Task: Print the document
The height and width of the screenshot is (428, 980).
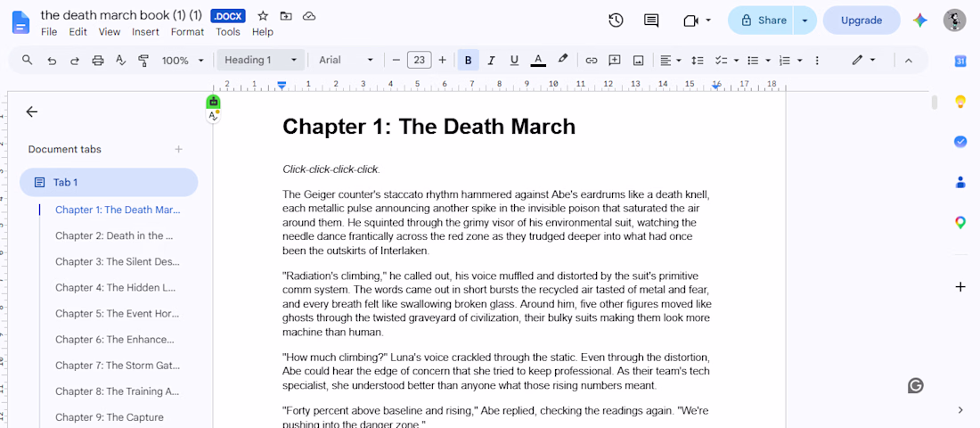Action: click(x=97, y=61)
